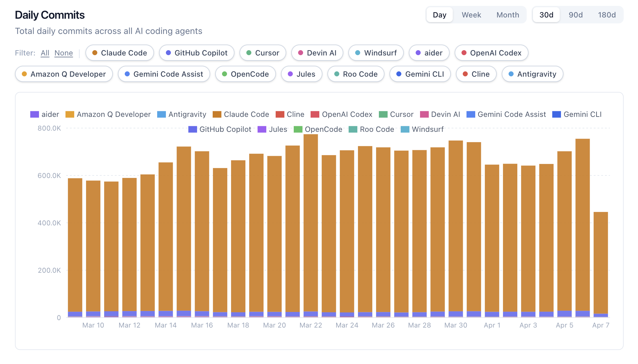The image size is (638, 364).
Task: Click the Claude Code legend swatch
Action: [x=217, y=114]
